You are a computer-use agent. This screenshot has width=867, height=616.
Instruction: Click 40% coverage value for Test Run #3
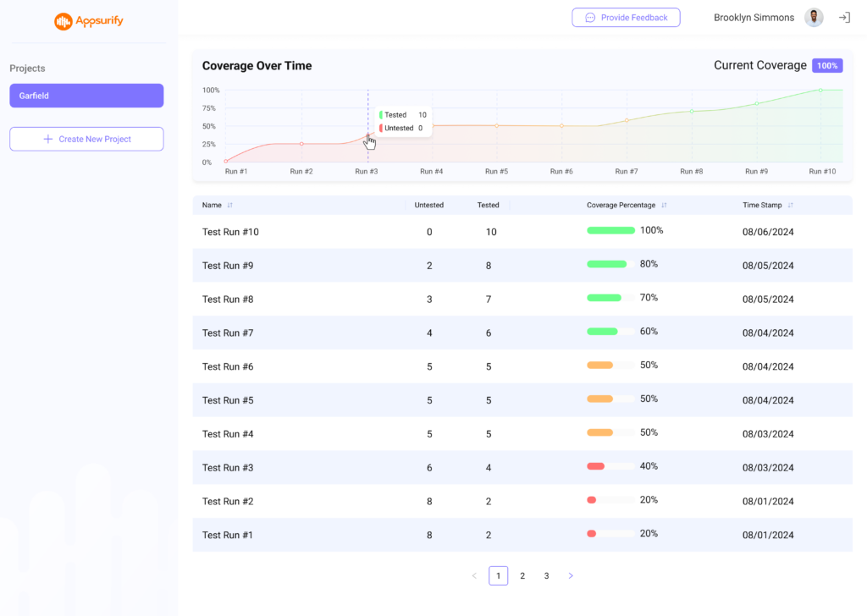[x=649, y=466]
